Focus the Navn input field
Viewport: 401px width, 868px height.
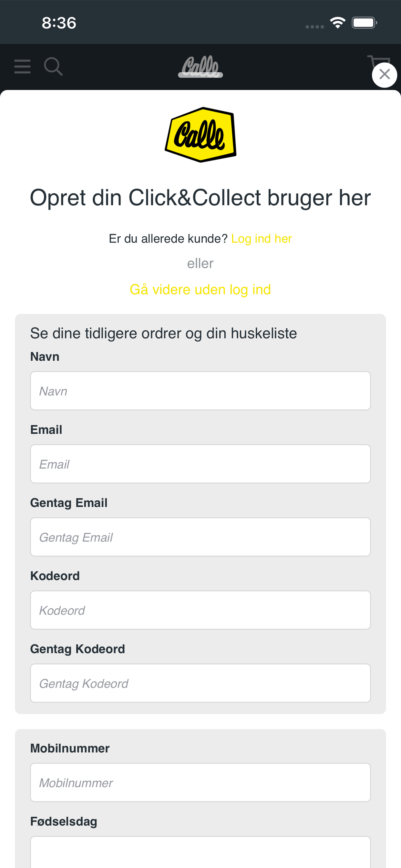click(200, 391)
